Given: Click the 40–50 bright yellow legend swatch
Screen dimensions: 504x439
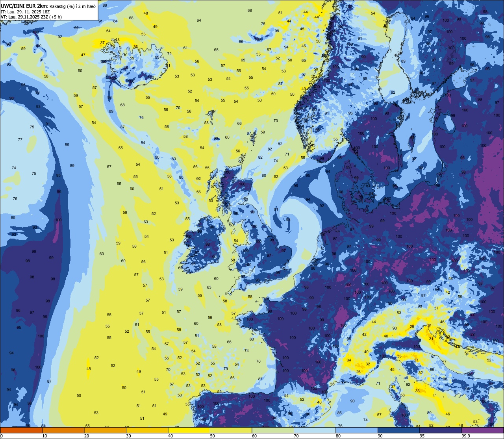Looking at the screenshot, I should pos(189,430).
